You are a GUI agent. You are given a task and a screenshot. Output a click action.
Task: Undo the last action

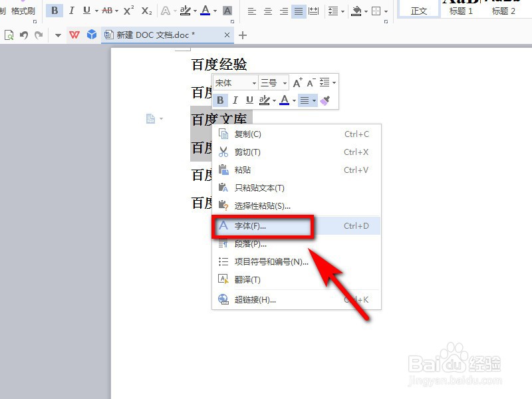point(24,35)
